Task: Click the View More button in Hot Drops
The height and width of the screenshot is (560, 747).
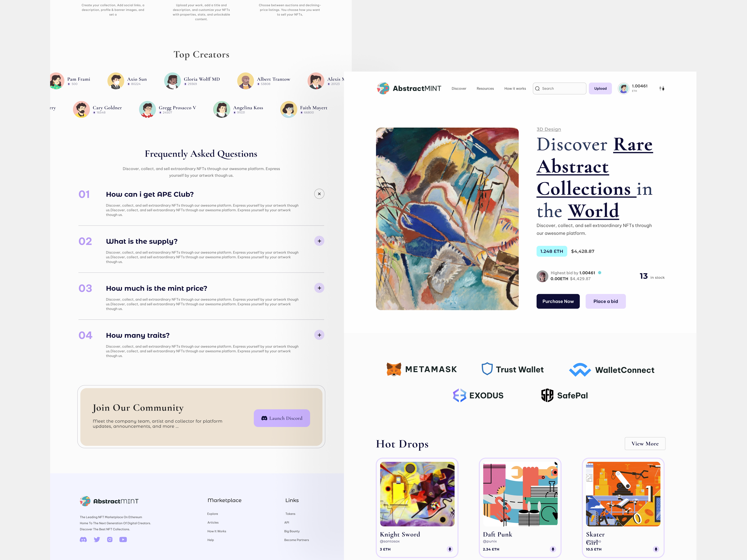Action: (645, 444)
